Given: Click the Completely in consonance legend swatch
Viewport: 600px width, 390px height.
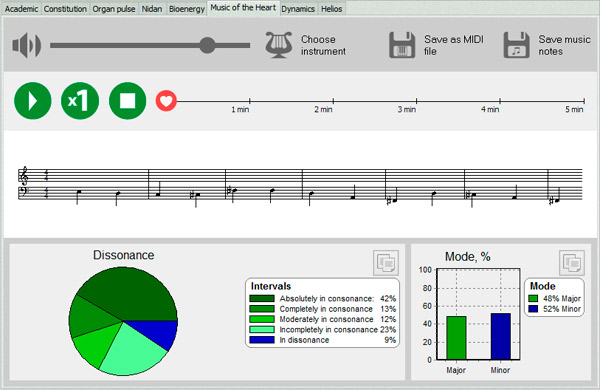Looking at the screenshot, I should [x=262, y=309].
